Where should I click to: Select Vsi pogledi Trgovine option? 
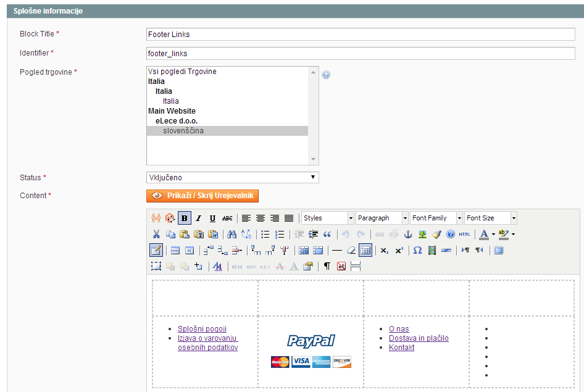click(x=227, y=72)
